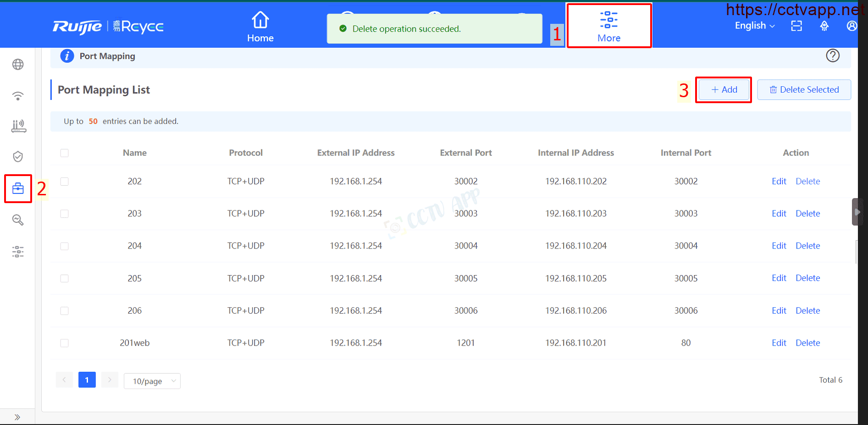Open the Wi-Fi settings sidebar icon
The height and width of the screenshot is (425, 868).
click(18, 96)
